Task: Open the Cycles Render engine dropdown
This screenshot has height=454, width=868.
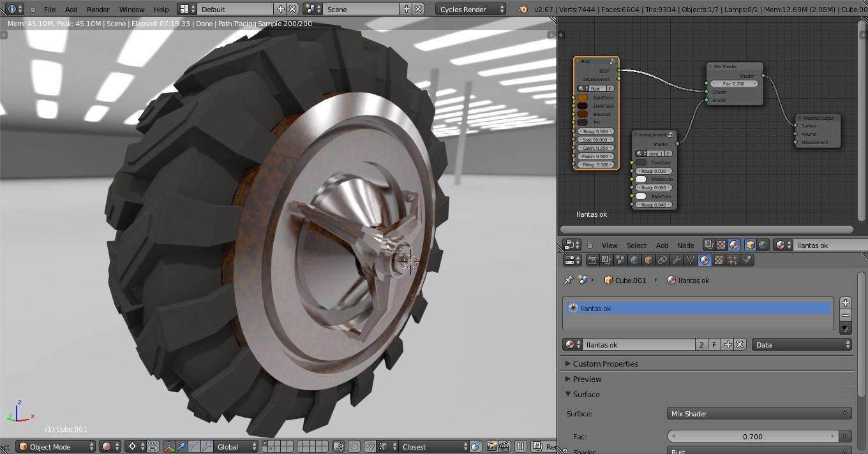Action: [471, 10]
